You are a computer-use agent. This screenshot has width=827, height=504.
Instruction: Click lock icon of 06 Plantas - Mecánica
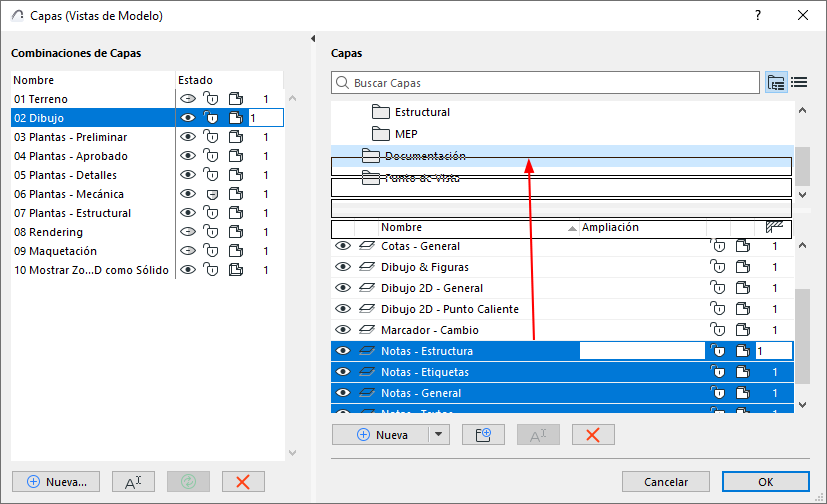click(211, 194)
